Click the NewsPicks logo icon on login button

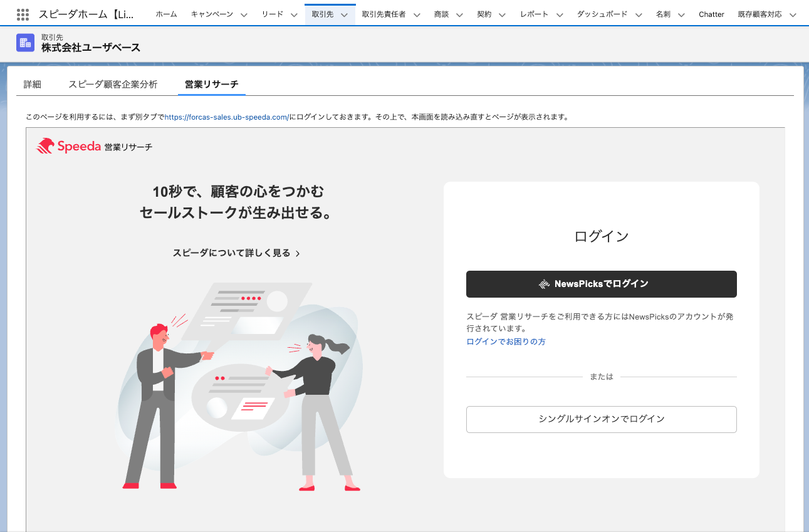pyautogui.click(x=545, y=284)
